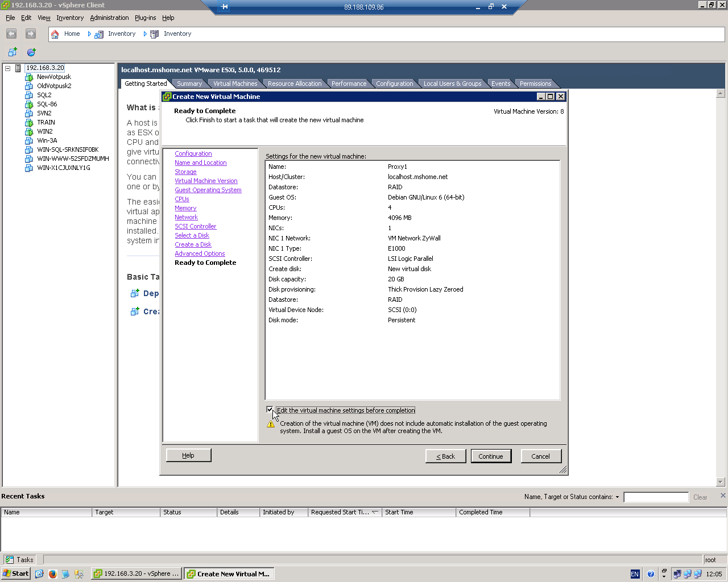Switch to the Virtual Machines tab
728x582 pixels.
pos(235,84)
